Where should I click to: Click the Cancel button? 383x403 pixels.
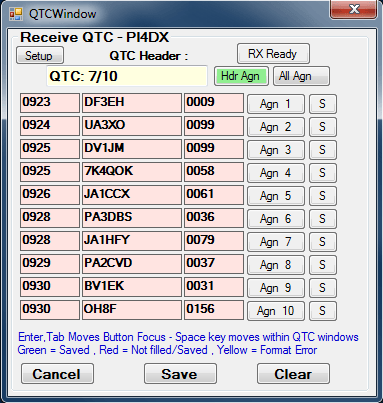[57, 374]
